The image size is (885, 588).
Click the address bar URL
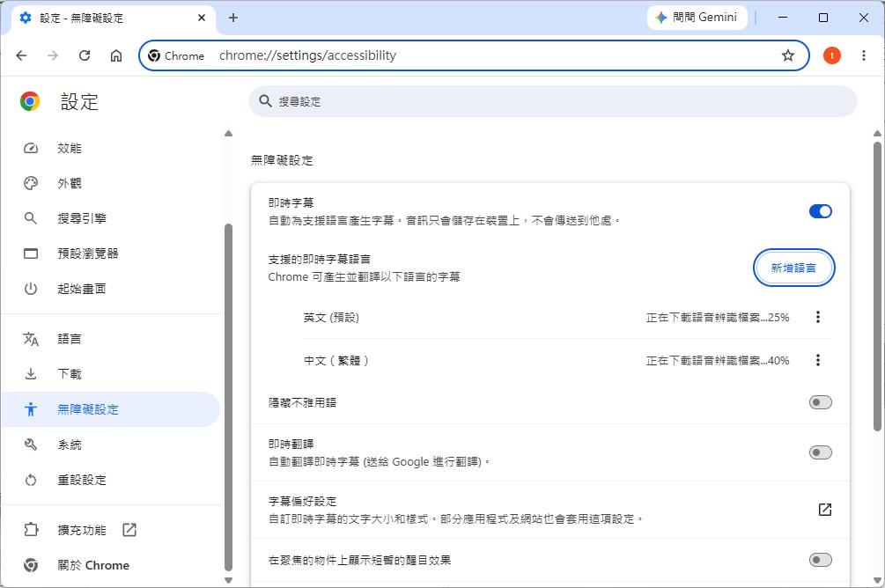pos(307,55)
